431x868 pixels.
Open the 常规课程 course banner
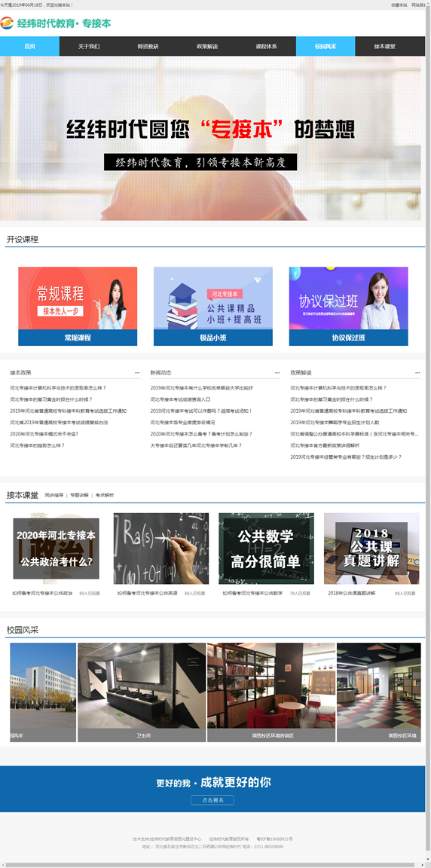tap(78, 306)
